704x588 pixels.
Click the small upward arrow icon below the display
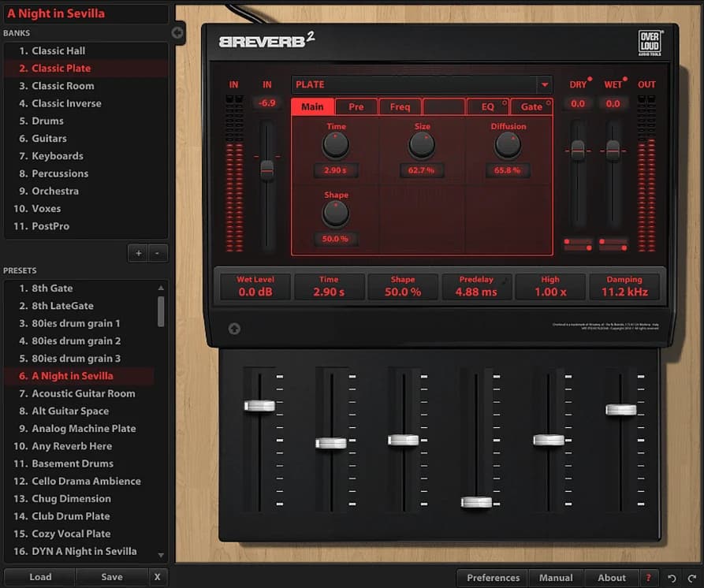click(234, 329)
